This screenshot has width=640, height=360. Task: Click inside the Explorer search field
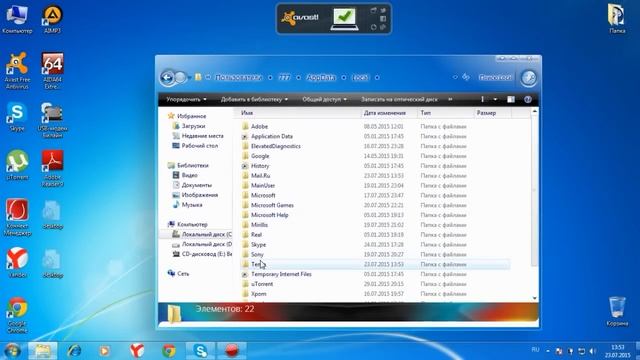pos(495,77)
